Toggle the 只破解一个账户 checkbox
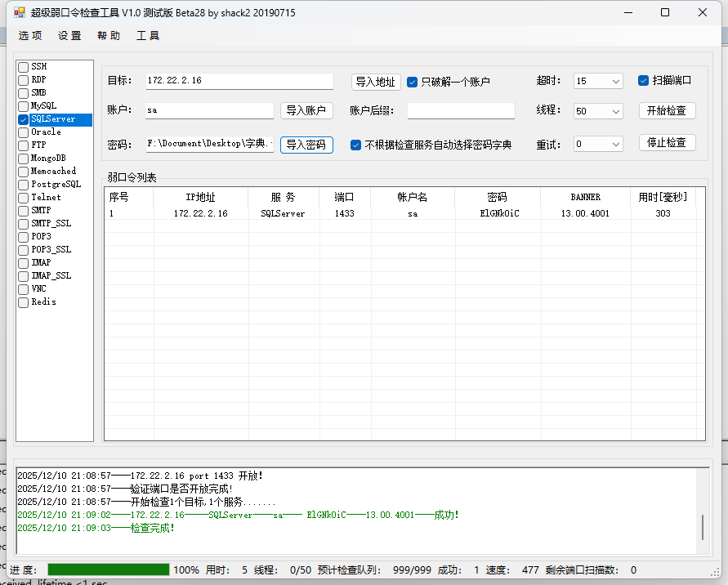 point(412,83)
